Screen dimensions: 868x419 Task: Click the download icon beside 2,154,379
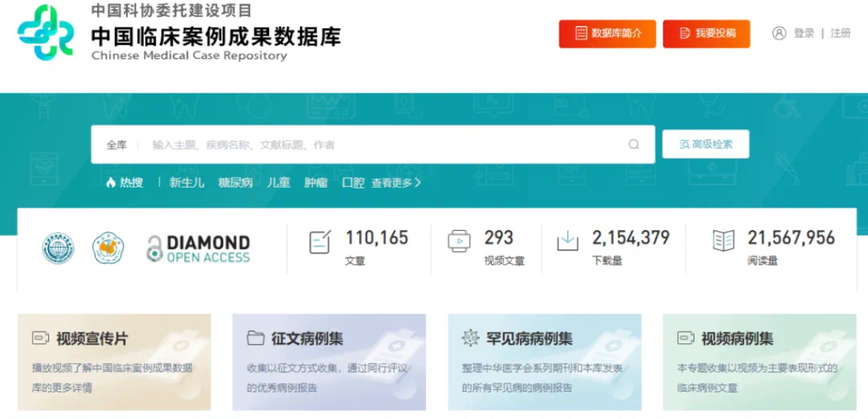click(x=568, y=241)
